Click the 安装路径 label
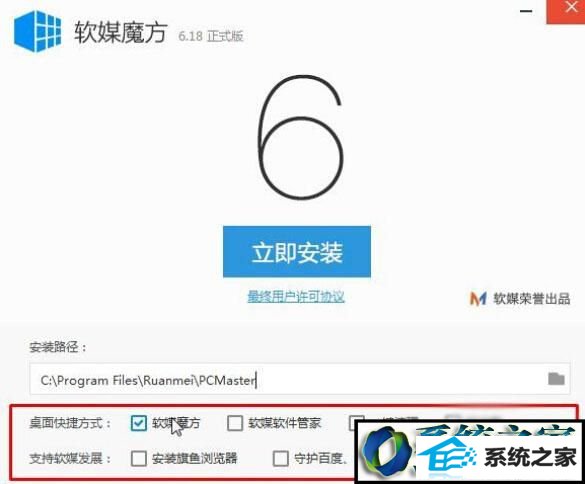585x484 pixels. (58, 347)
